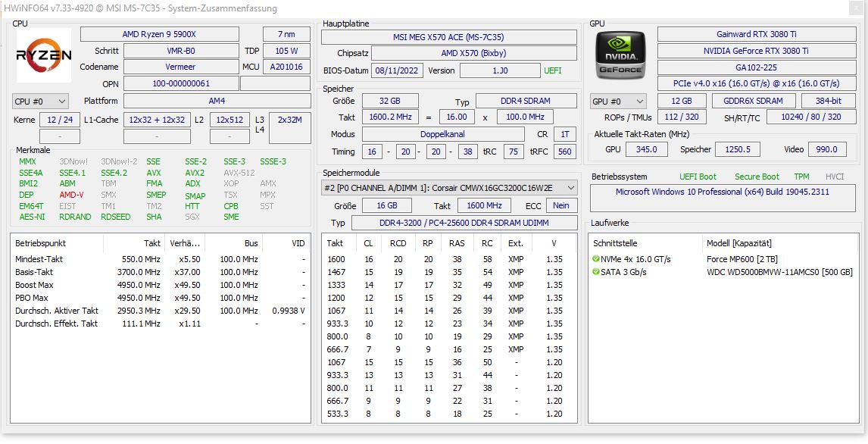
Task: Click the BIOS date 08/11/2022
Action: 397,70
